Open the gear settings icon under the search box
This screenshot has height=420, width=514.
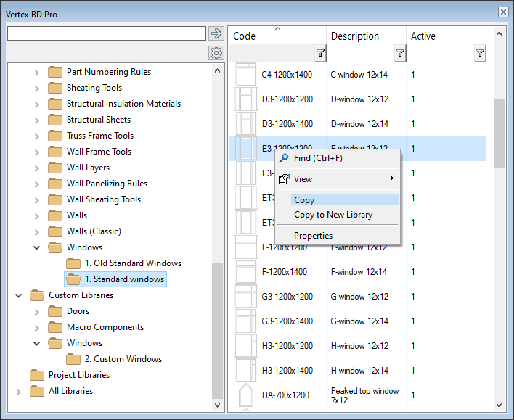click(x=216, y=53)
